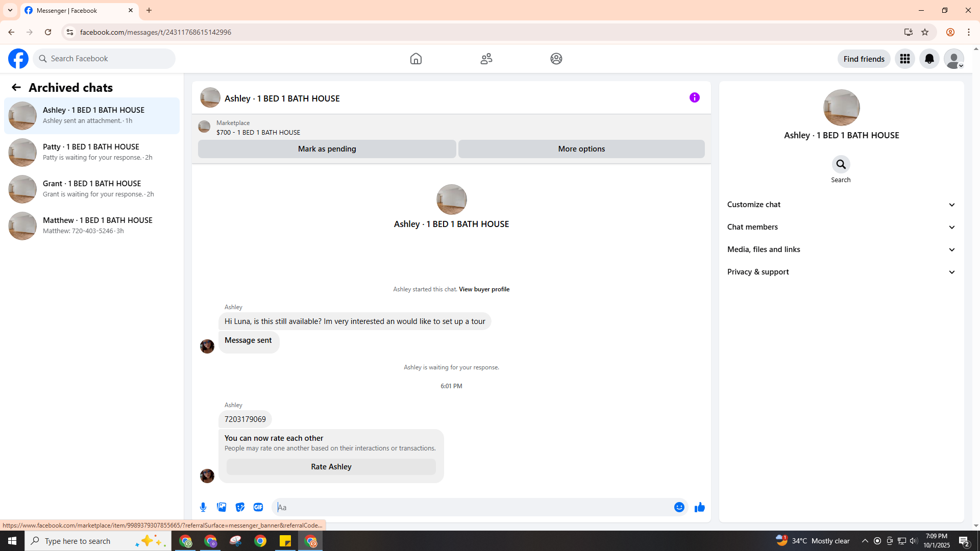The width and height of the screenshot is (980, 551).
Task: Install the app from the address bar icon
Action: point(909,32)
